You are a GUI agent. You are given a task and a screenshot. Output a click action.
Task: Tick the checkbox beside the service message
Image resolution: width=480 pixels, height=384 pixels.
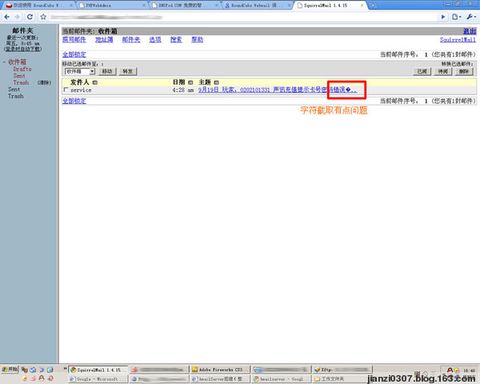point(66,90)
